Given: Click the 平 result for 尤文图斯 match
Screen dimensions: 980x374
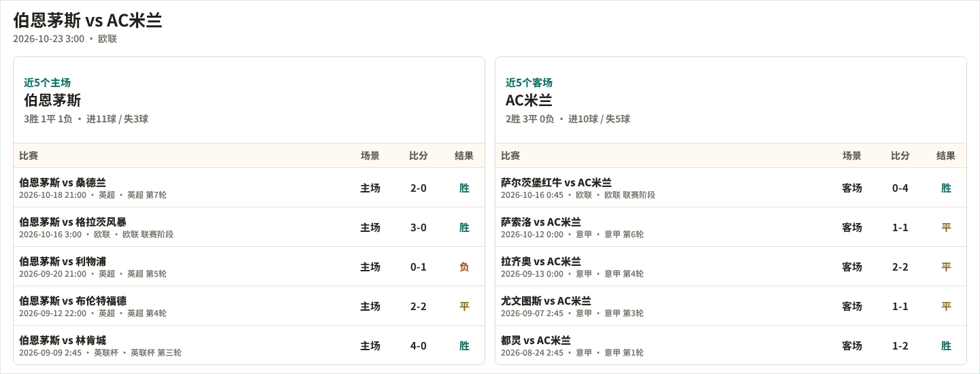Looking at the screenshot, I should (946, 306).
